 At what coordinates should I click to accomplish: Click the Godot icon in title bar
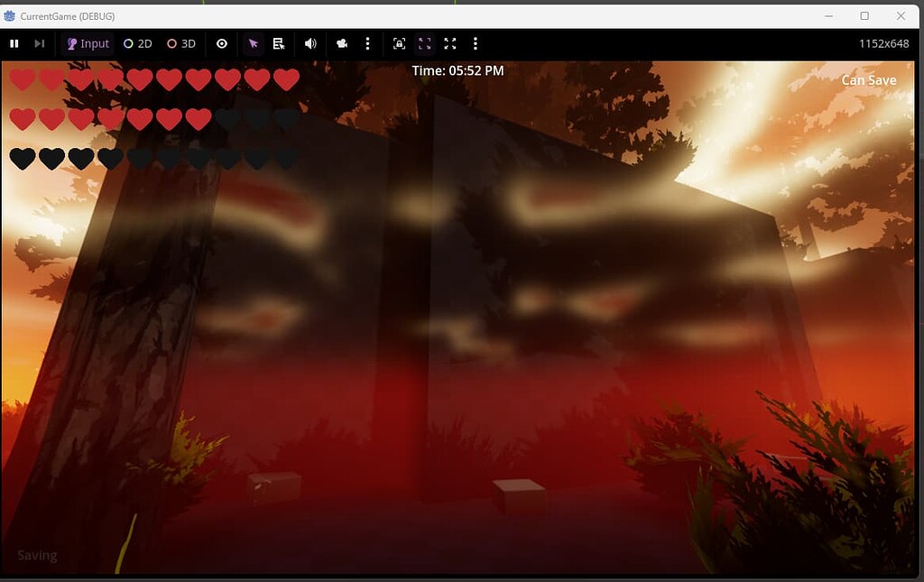point(9,16)
